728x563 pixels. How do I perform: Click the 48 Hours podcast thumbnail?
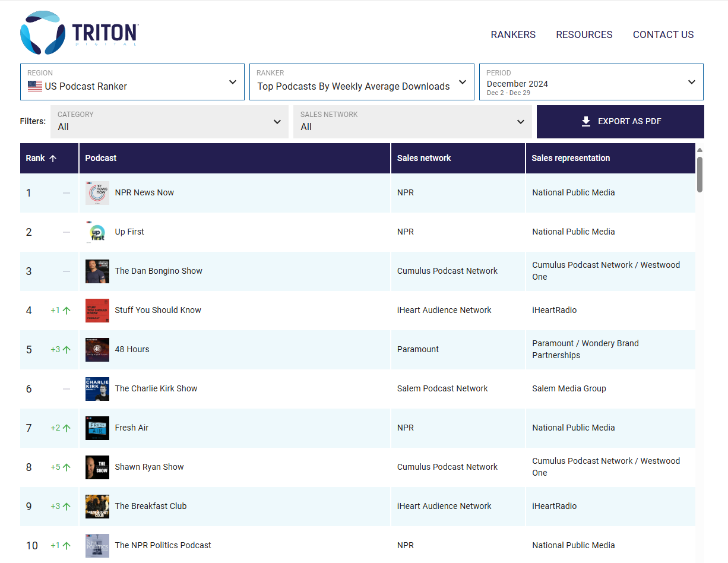97,350
